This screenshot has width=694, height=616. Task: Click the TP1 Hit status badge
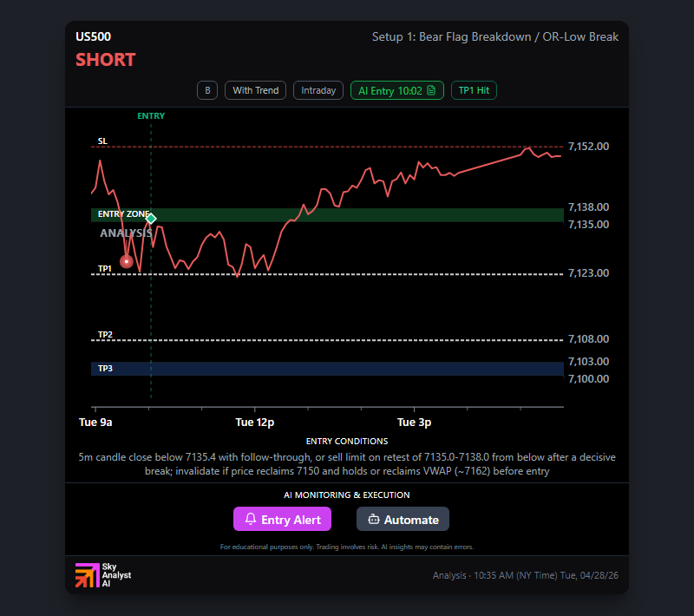pyautogui.click(x=474, y=91)
